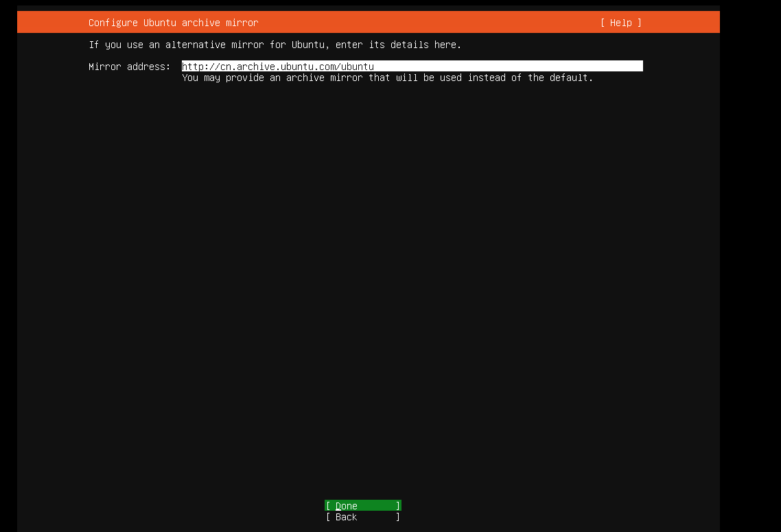Click the 'Configure Ubuntu archive mirror' title
The height and width of the screenshot is (532, 781).
tap(174, 23)
